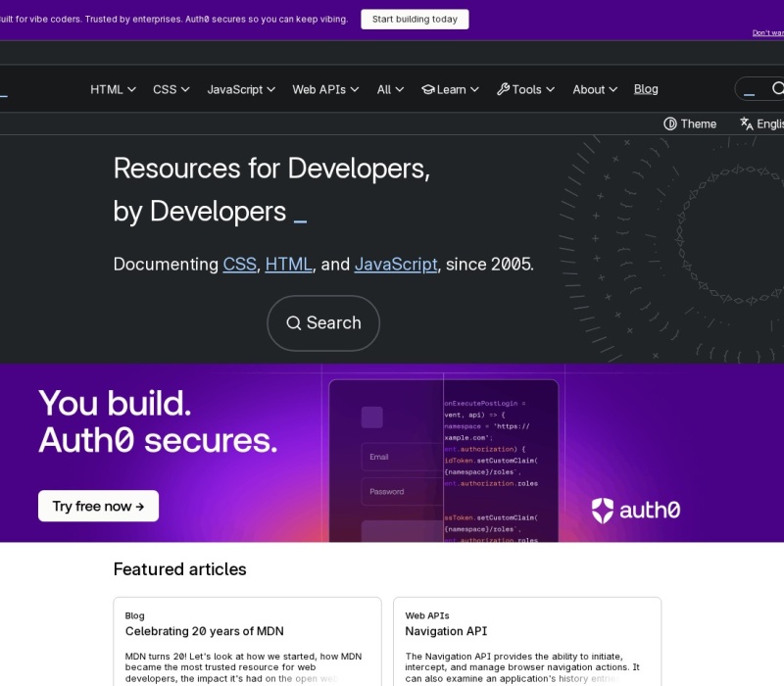This screenshot has height=686, width=784.
Task: Click magnifier icon inside Search button
Action: 294,323
